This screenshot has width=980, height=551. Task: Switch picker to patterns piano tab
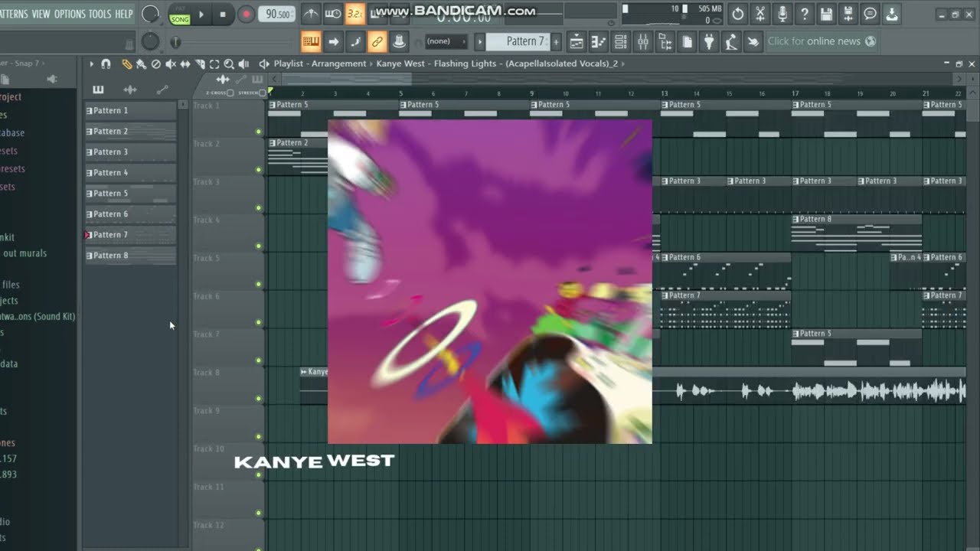click(98, 90)
